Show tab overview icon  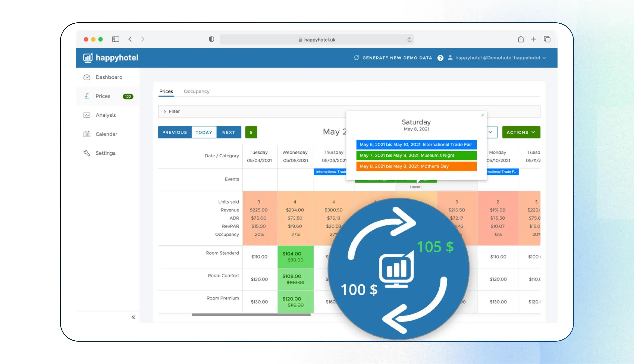click(x=547, y=39)
